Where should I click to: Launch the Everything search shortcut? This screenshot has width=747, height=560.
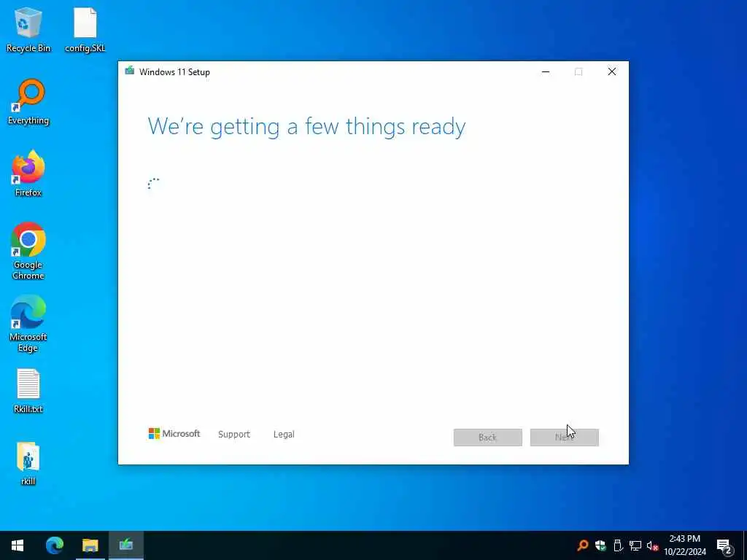(x=28, y=102)
